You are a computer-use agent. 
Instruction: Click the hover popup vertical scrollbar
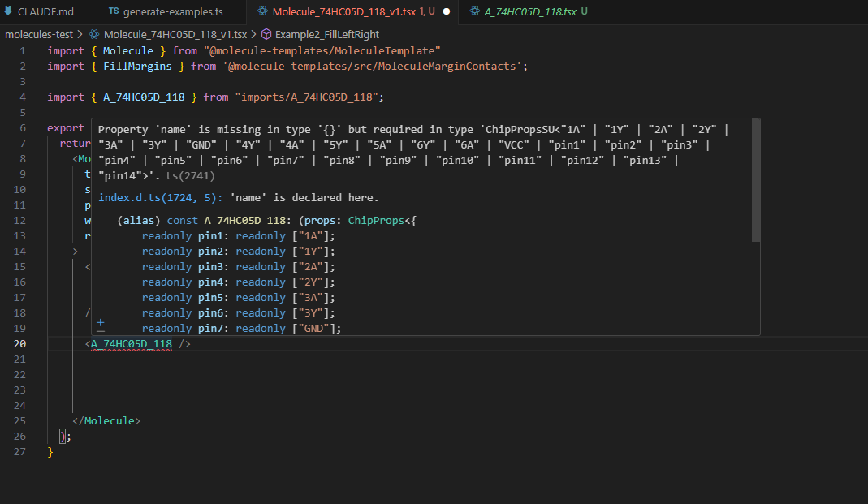click(x=756, y=180)
